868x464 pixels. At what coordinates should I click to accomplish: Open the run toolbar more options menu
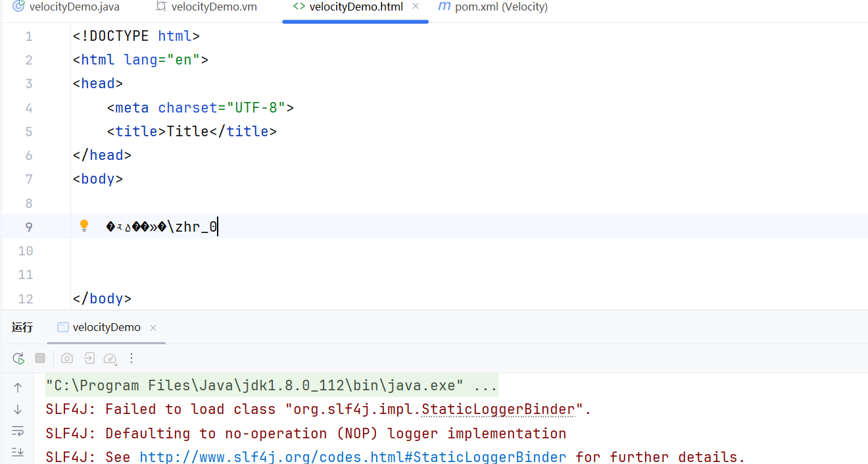(x=132, y=359)
